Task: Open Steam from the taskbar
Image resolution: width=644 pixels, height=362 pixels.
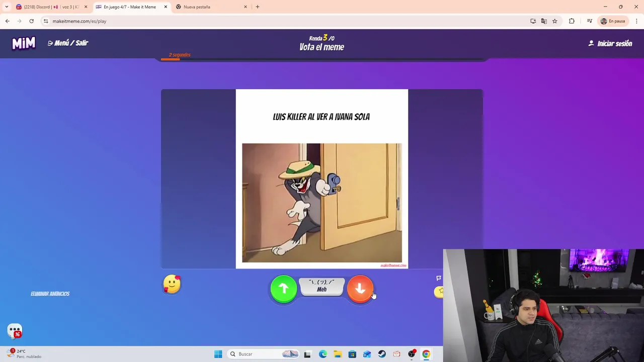Action: 382,354
